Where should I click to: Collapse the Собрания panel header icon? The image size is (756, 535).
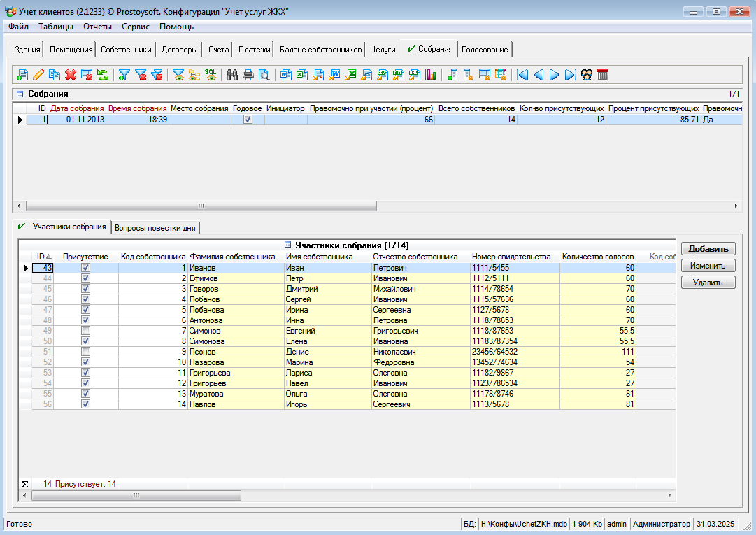click(20, 94)
